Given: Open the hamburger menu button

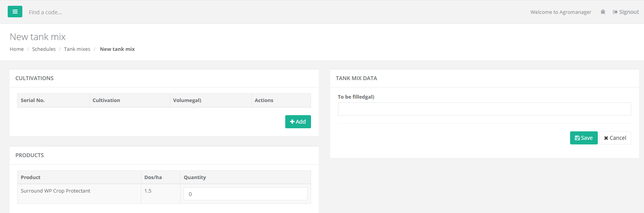Looking at the screenshot, I should point(15,12).
